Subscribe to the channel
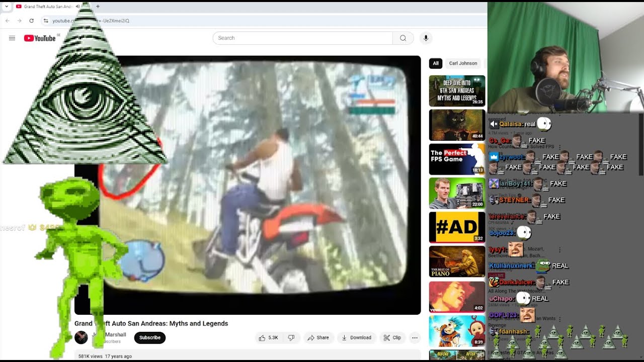 tap(150, 338)
